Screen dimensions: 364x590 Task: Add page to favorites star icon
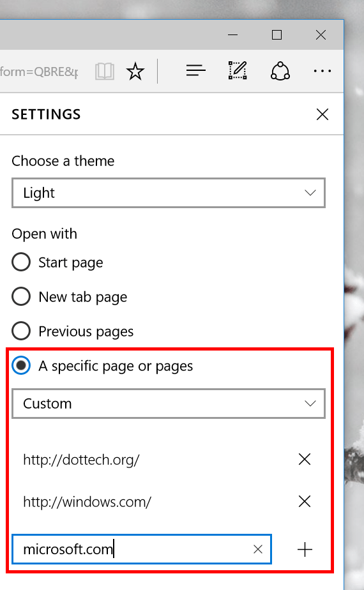(135, 71)
